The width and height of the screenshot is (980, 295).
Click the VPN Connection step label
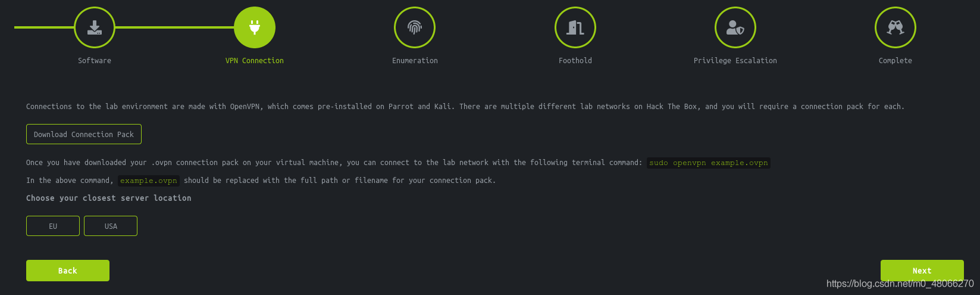pyautogui.click(x=255, y=61)
